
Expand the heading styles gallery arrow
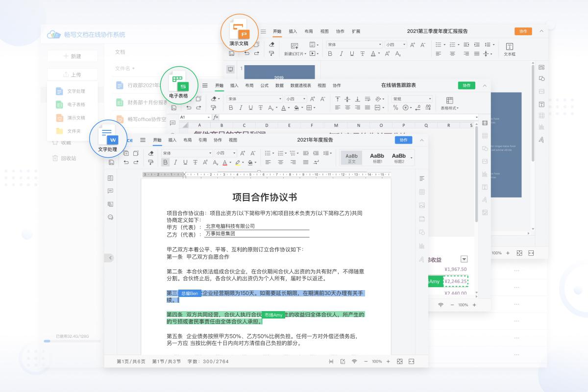pyautogui.click(x=412, y=157)
